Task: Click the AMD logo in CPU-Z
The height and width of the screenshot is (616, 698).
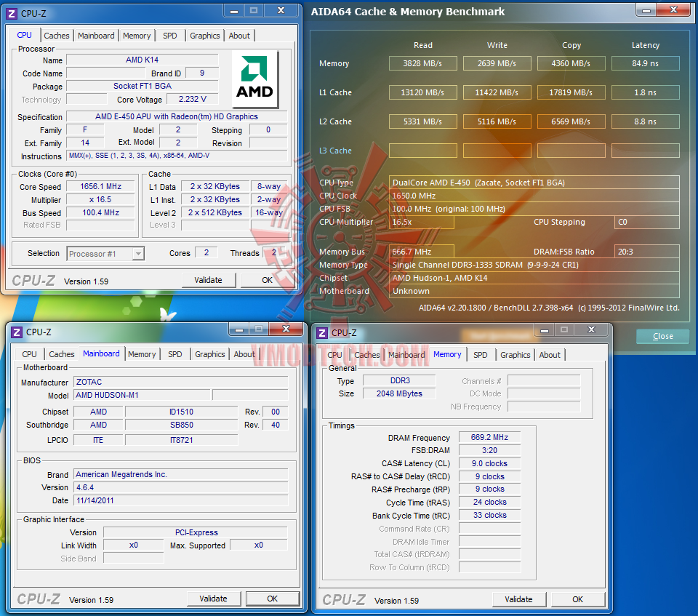Action: (x=255, y=79)
